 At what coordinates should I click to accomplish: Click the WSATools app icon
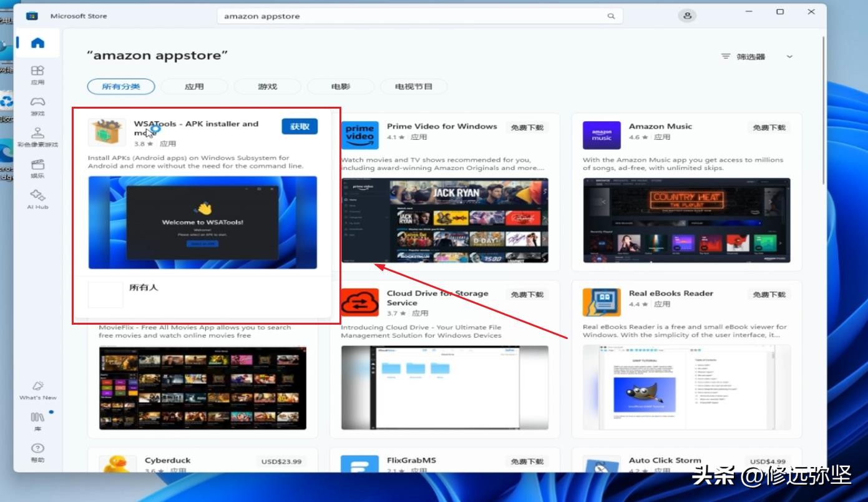click(107, 134)
